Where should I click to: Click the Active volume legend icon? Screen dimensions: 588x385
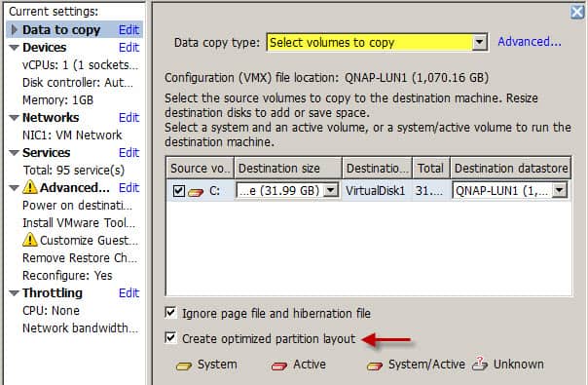(279, 366)
